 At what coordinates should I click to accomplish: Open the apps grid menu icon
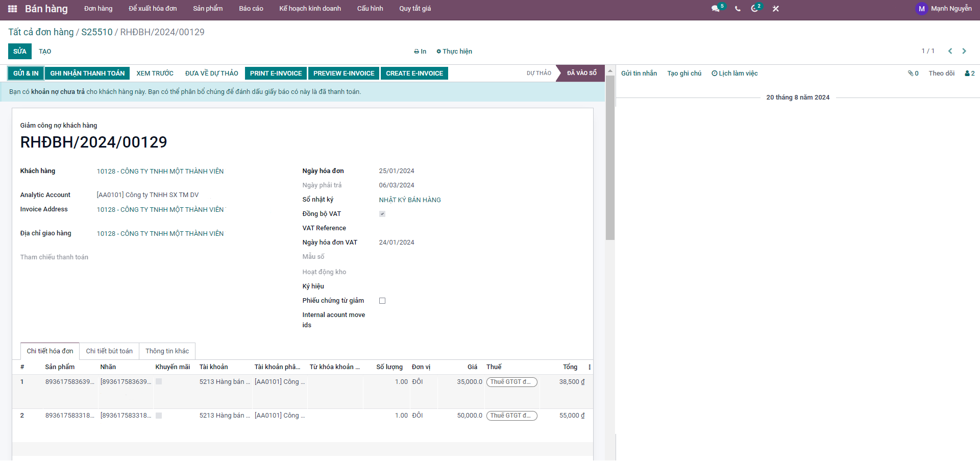tap(13, 9)
